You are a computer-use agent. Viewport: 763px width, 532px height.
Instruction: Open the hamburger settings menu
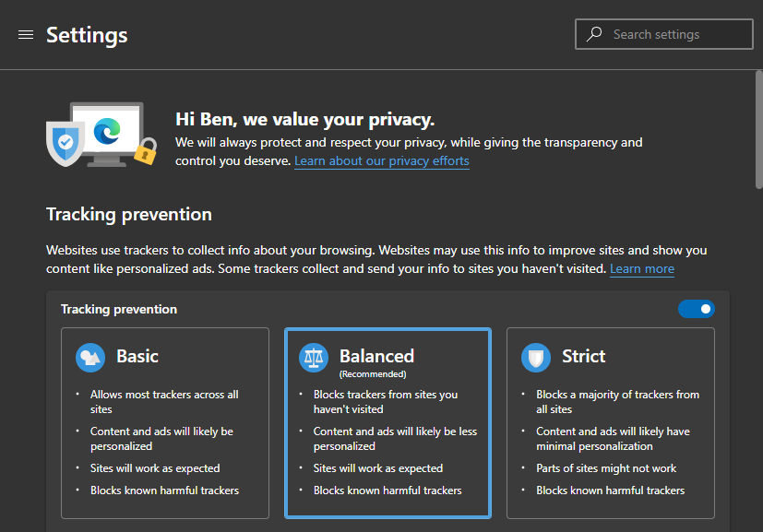pyautogui.click(x=26, y=34)
